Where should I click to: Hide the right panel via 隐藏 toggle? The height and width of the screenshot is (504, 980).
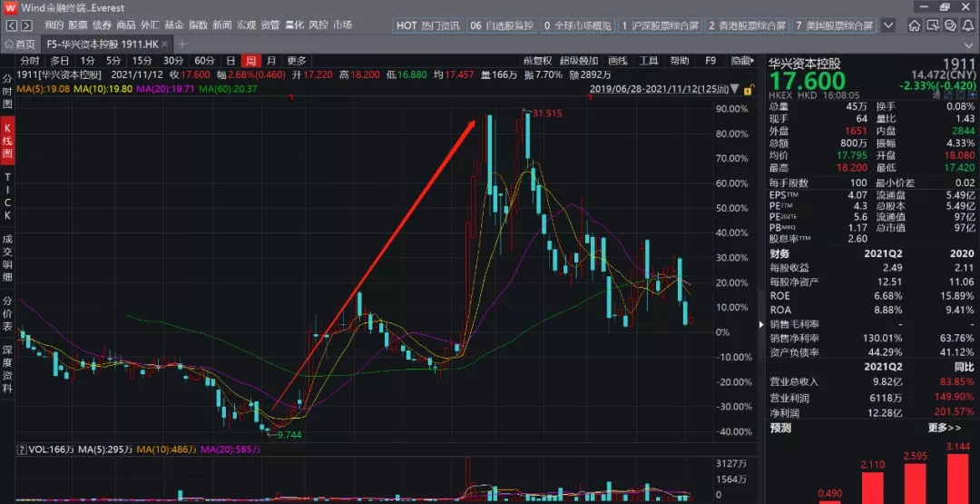point(742,61)
